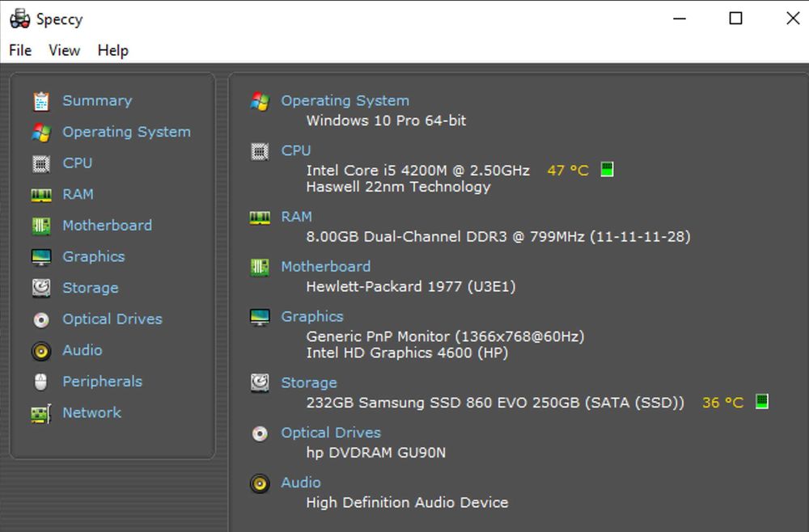Open the RAM heading link in summary

(297, 217)
